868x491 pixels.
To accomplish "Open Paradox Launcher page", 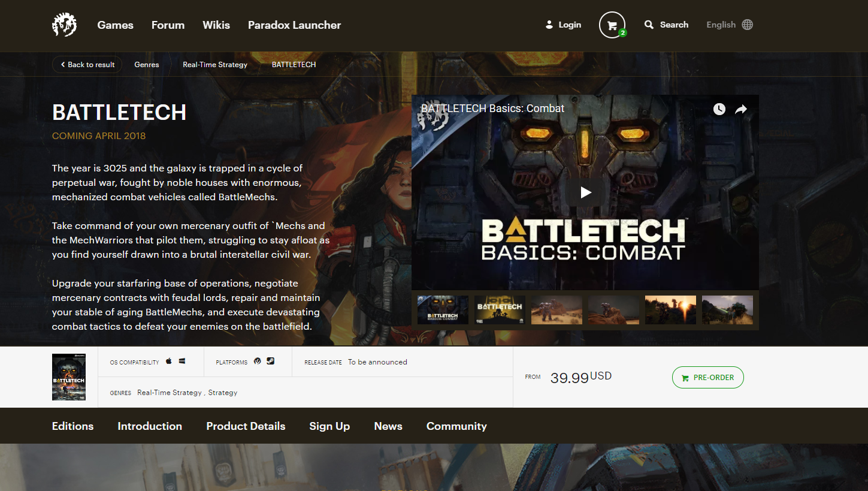I will click(x=294, y=25).
